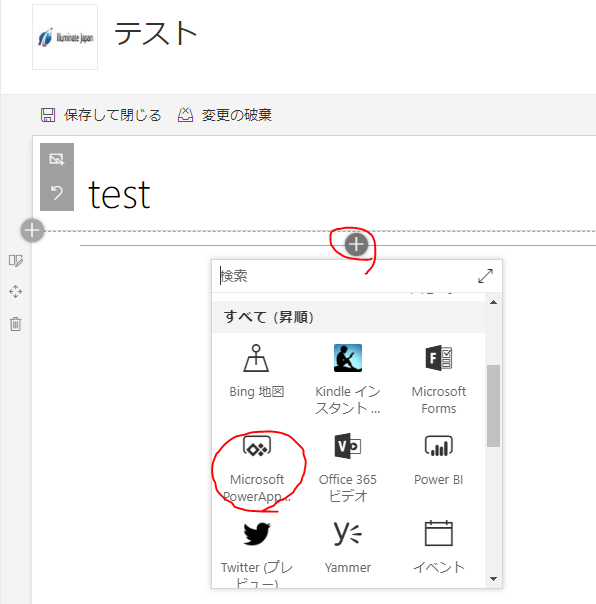This screenshot has height=604, width=596.
Task: Click the change image icon in title area
Action: click(x=57, y=159)
